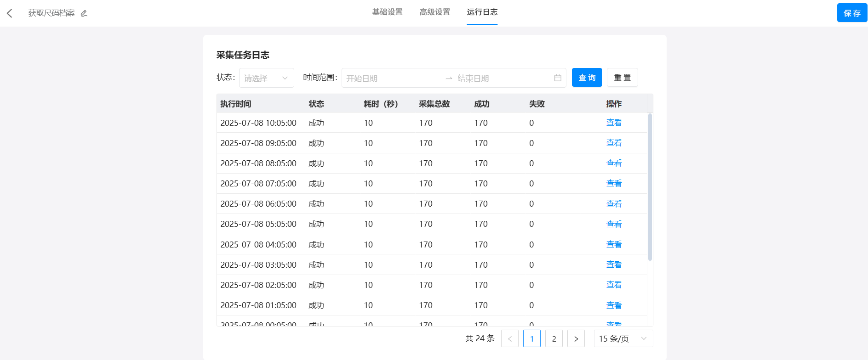Click 查看 for the 2025-07-08 01:05:00 entry

(x=614, y=305)
